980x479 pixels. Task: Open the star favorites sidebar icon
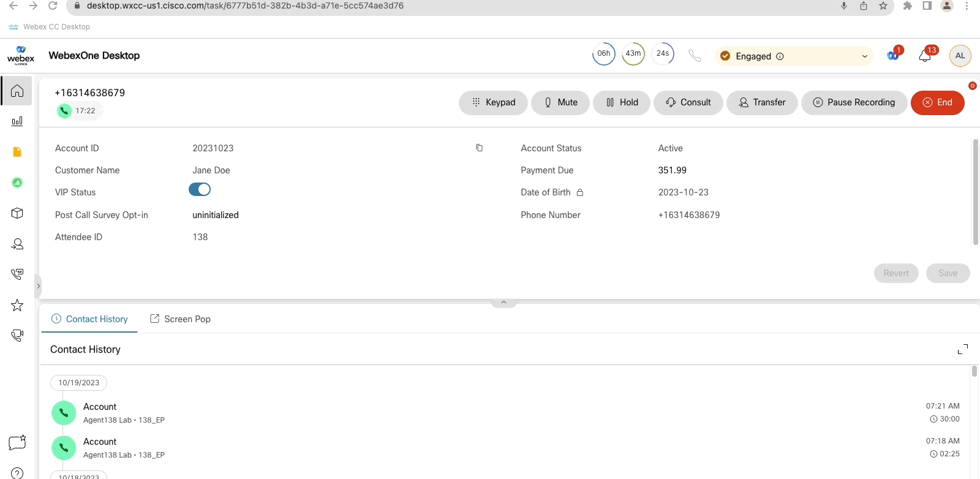[x=17, y=305]
